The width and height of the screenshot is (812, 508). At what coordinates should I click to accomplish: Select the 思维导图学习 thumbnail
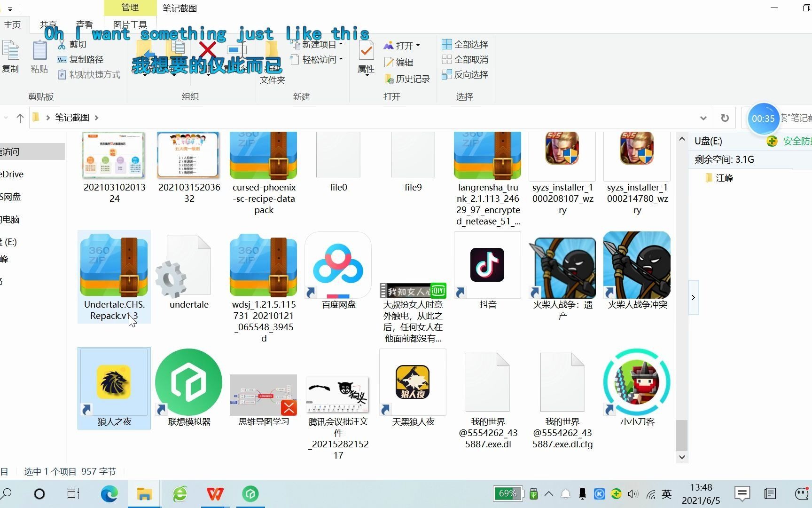pos(264,400)
